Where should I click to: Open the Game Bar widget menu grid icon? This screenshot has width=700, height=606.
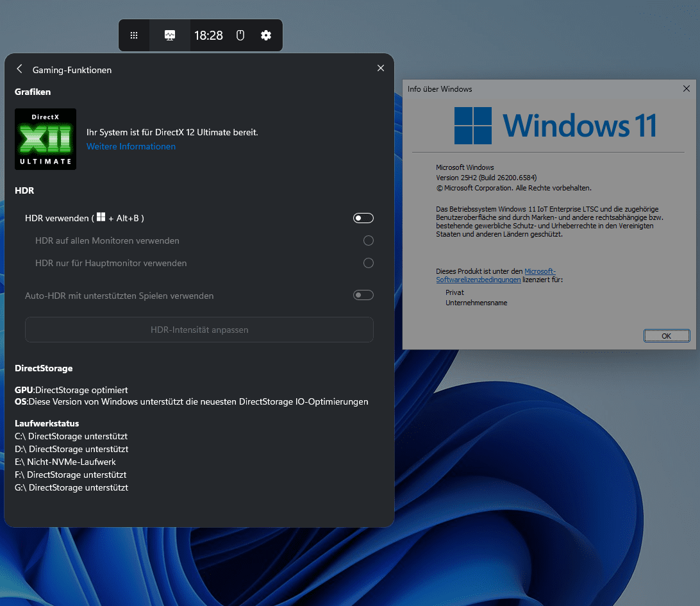(134, 35)
